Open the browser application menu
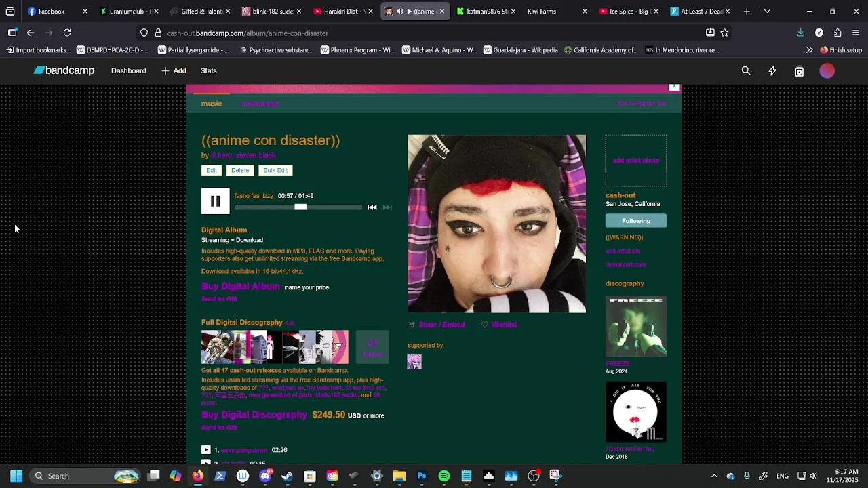Screen dimensions: 868x488 (856, 33)
